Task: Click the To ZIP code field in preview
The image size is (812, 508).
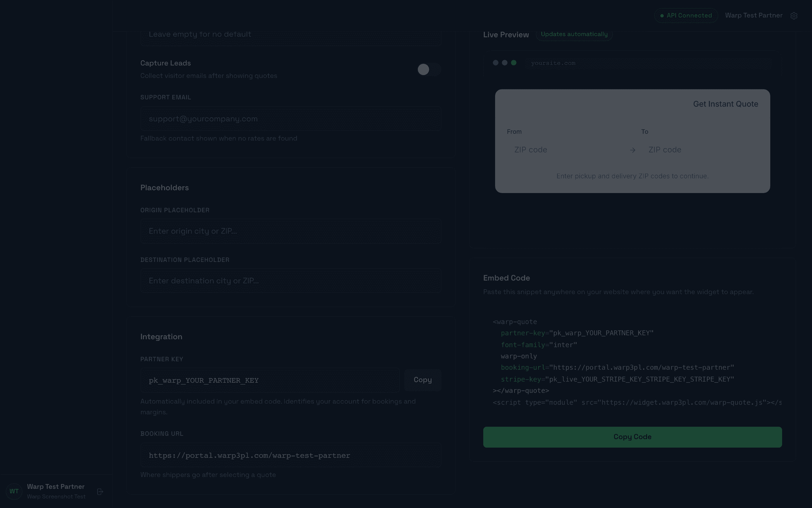Action: pyautogui.click(x=700, y=150)
